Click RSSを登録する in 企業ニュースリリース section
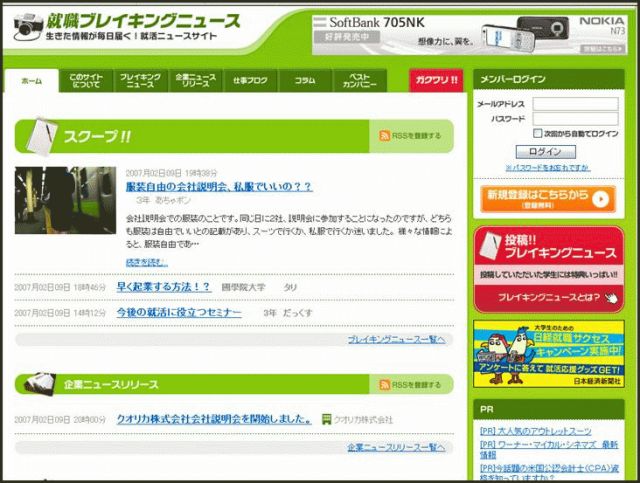Viewport: 640px width, 483px height. click(x=416, y=385)
